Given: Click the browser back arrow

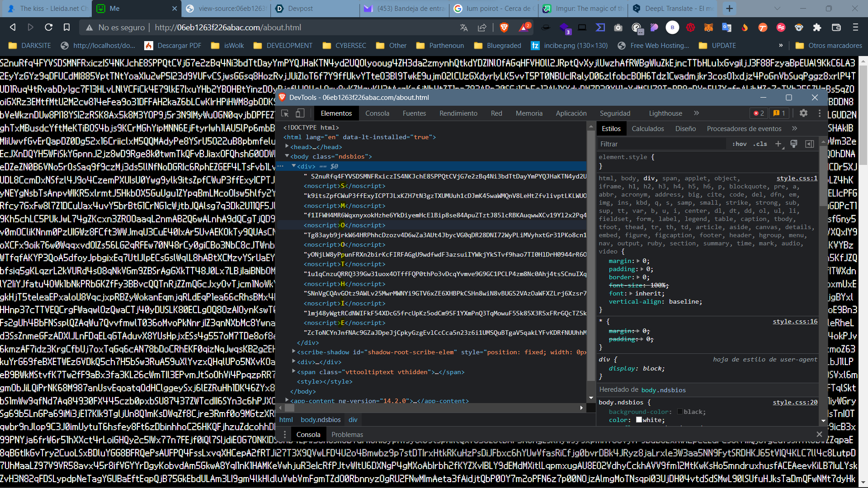Looking at the screenshot, I should pyautogui.click(x=13, y=28).
